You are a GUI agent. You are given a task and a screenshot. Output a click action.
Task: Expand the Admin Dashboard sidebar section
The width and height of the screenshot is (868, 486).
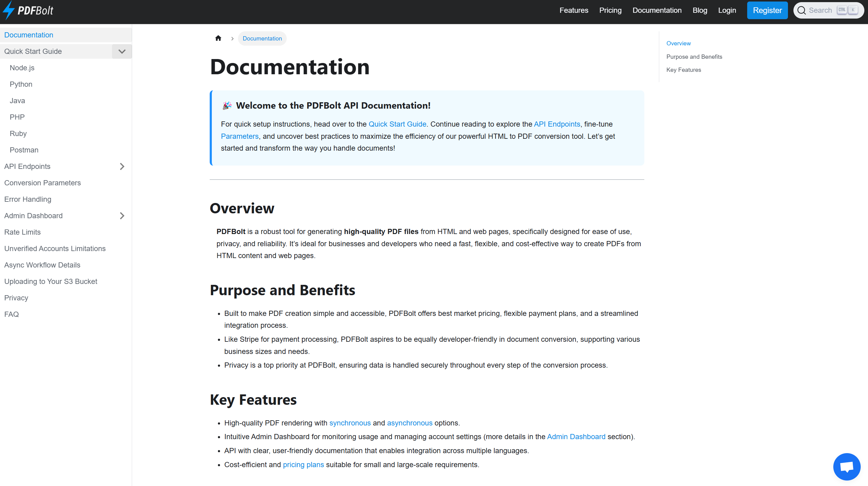click(x=122, y=216)
